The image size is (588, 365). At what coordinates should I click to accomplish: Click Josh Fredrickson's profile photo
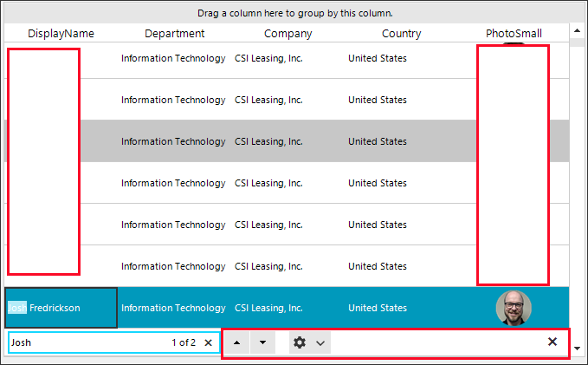514,308
